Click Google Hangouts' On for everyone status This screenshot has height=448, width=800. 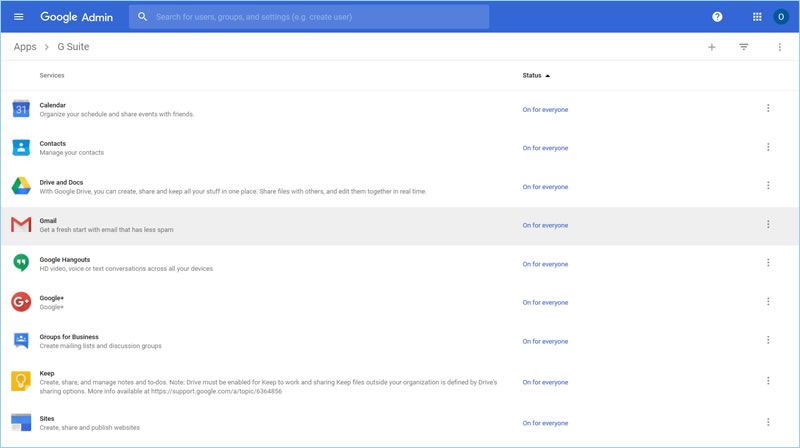545,264
